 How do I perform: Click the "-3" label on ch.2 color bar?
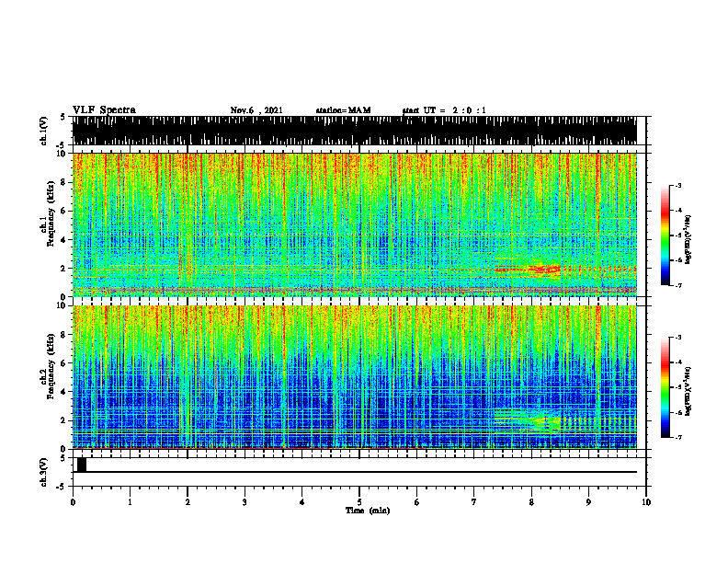(677, 338)
